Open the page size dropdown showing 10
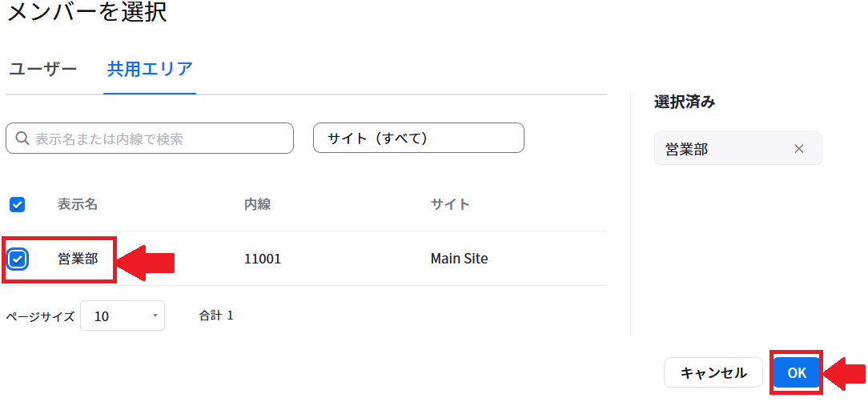This screenshot has height=402, width=868. (x=123, y=316)
